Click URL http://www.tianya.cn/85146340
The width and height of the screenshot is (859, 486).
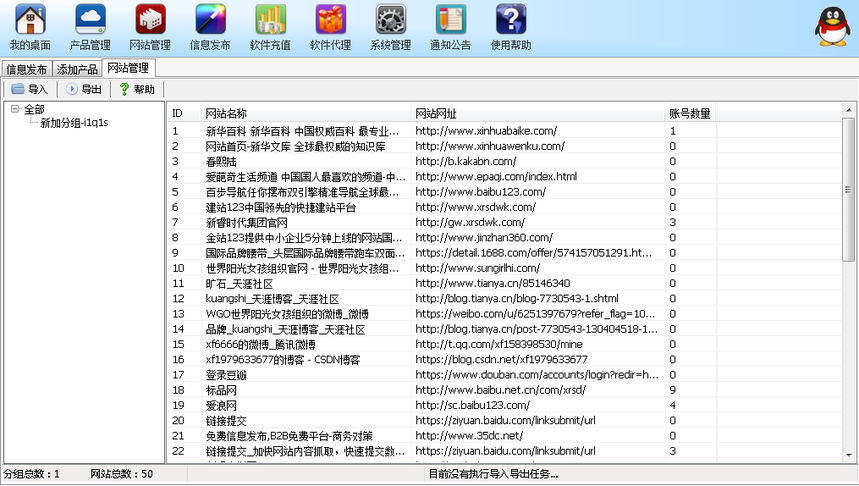pyautogui.click(x=493, y=283)
